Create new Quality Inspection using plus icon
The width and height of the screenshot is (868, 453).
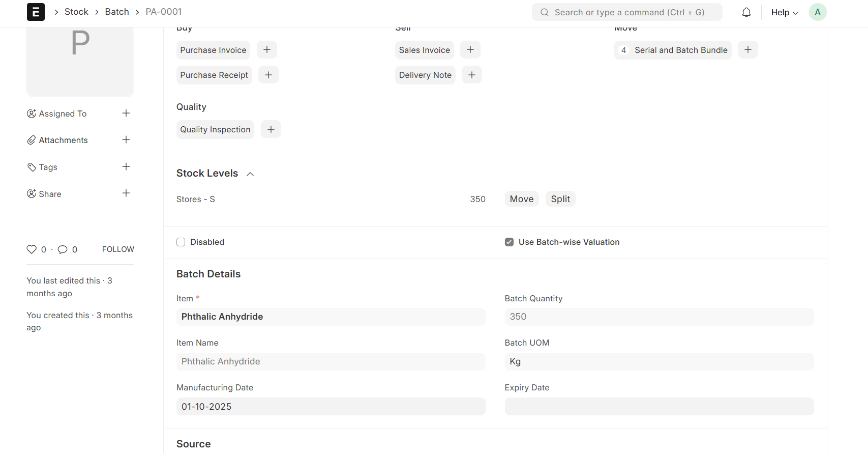(x=271, y=129)
